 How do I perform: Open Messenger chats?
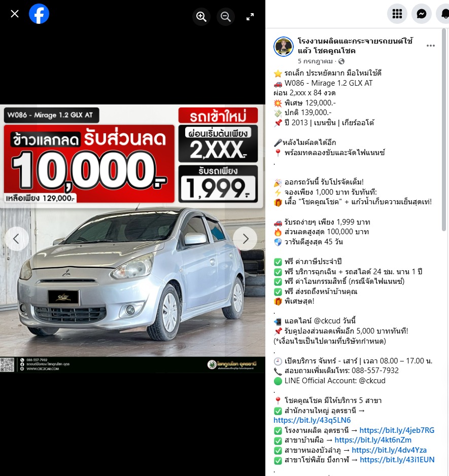tap(422, 14)
